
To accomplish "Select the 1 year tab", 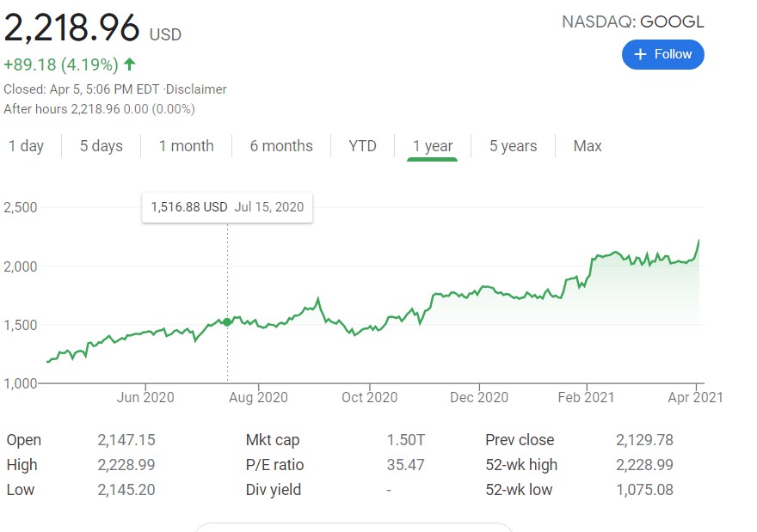I will click(432, 146).
